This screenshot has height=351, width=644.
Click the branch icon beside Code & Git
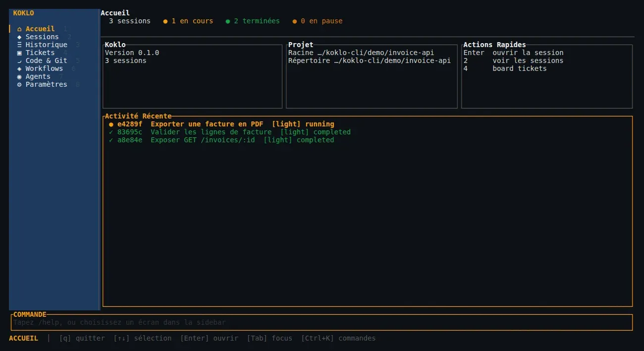tap(19, 61)
